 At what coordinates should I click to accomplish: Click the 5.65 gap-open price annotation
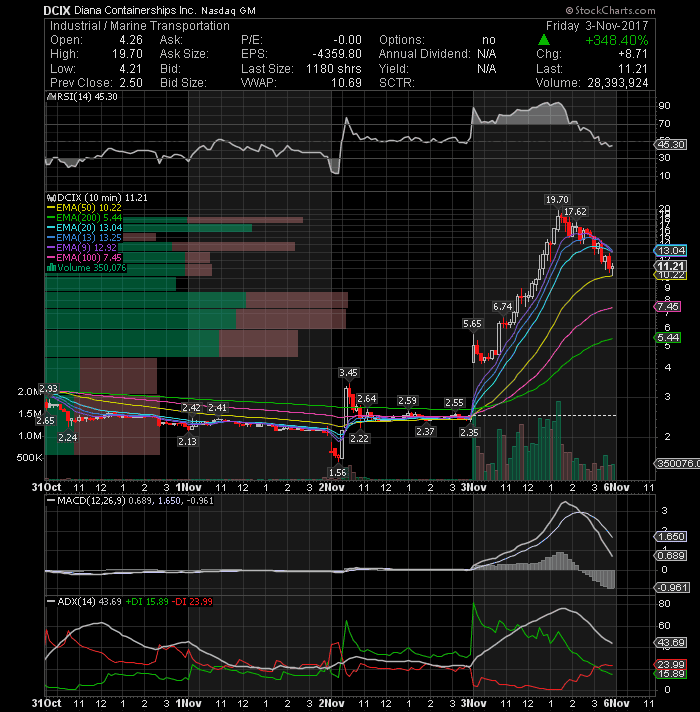[x=472, y=324]
